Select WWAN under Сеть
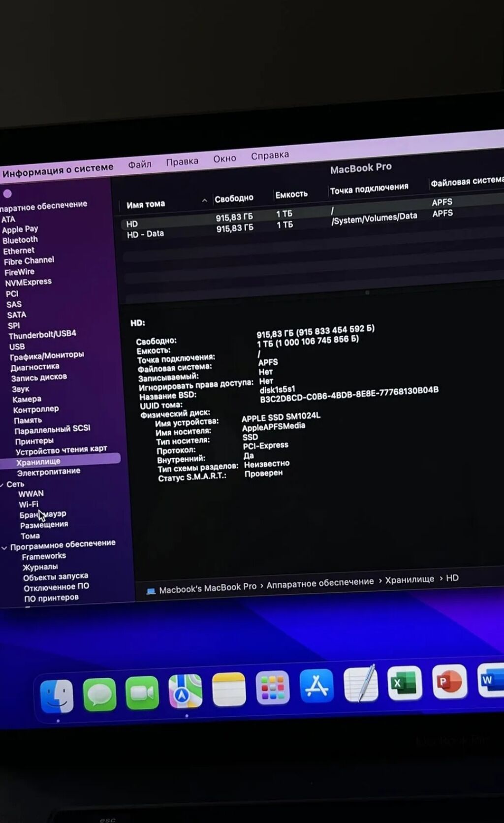The image size is (504, 823). pyautogui.click(x=31, y=494)
